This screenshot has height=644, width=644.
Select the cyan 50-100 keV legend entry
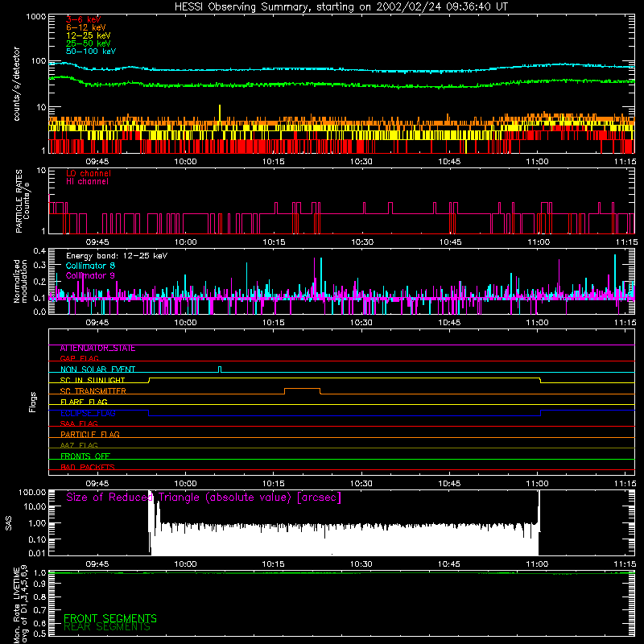(x=91, y=52)
